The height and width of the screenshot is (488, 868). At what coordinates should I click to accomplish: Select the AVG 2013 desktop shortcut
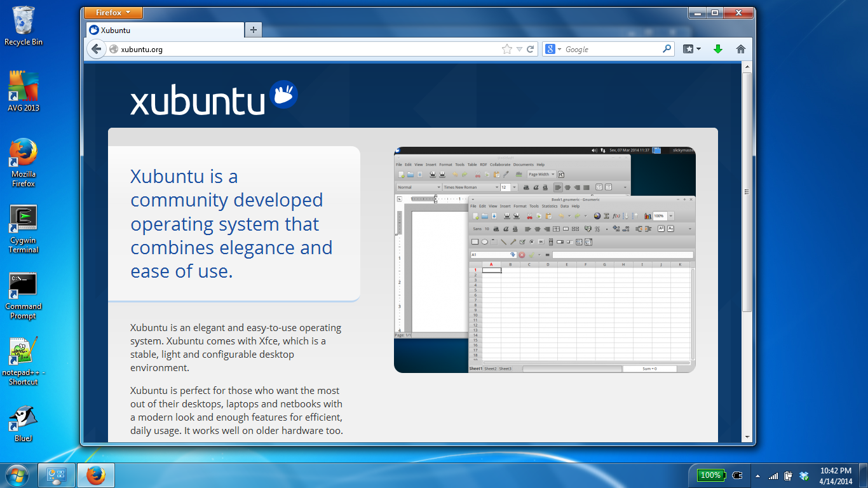pos(24,91)
